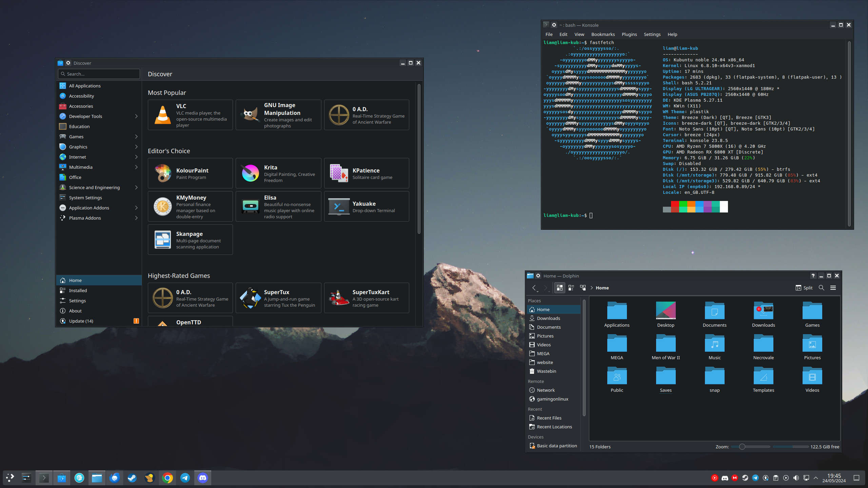
Task: Open Update (14) in Discover
Action: [81, 321]
